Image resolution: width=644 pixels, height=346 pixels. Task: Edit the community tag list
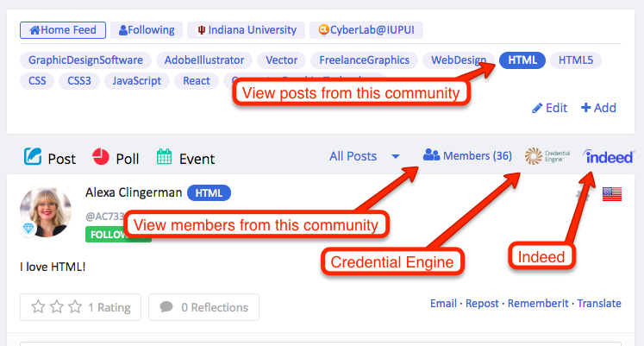549,108
